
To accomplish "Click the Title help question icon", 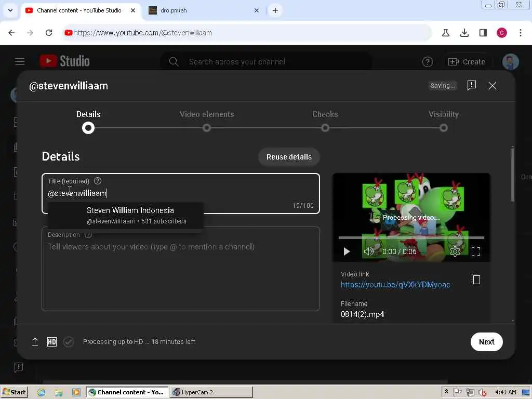I will 98,181.
